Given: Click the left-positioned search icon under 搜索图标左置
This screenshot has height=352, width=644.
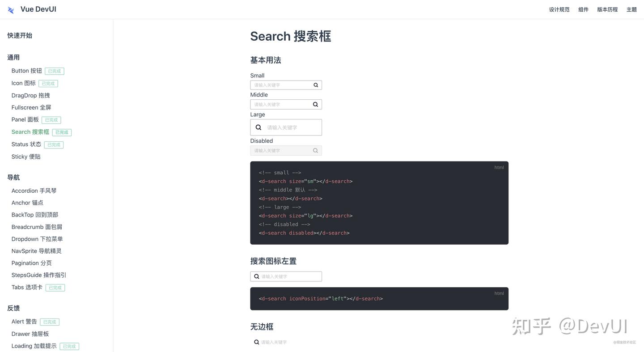Looking at the screenshot, I should (255, 276).
